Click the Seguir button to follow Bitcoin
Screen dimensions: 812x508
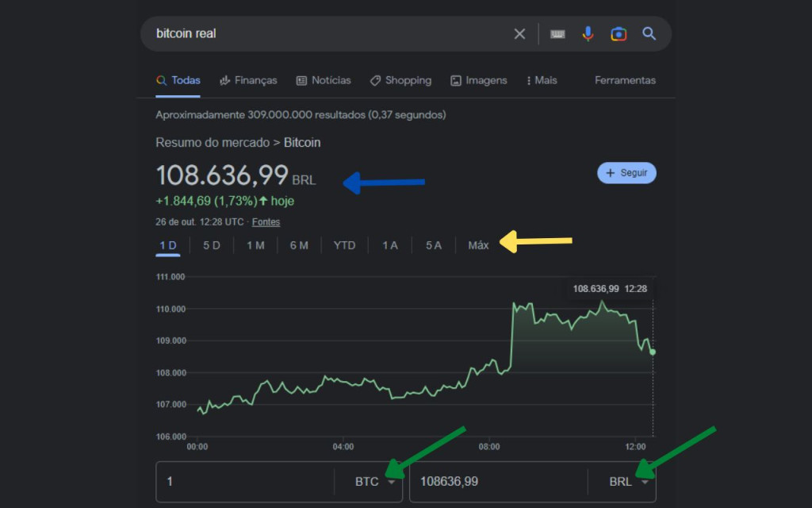click(626, 172)
